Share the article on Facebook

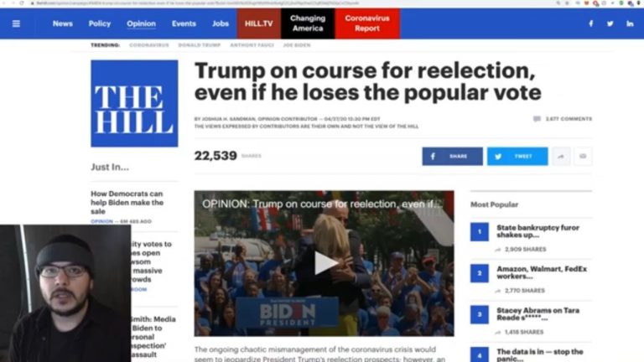(x=452, y=157)
